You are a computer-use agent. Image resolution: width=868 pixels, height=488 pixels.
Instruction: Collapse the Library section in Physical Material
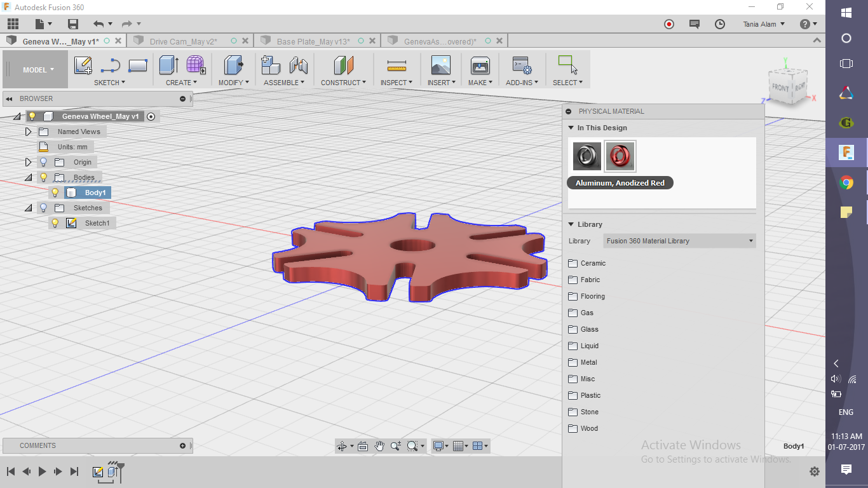tap(571, 224)
